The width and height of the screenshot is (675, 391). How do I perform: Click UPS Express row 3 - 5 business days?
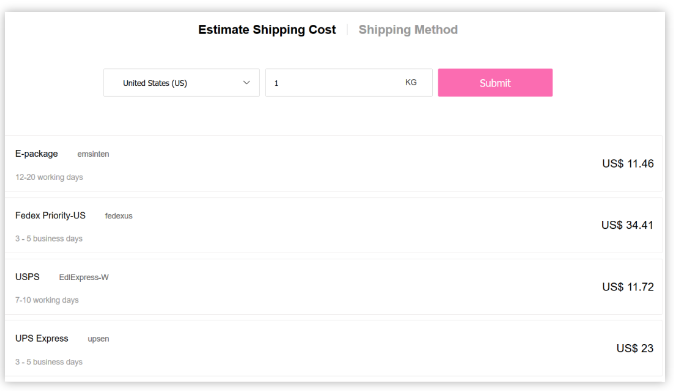click(49, 362)
